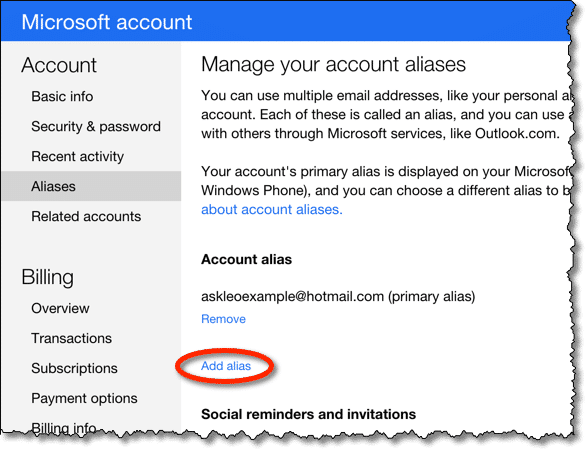Go to Security & password settings

pyautogui.click(x=96, y=127)
